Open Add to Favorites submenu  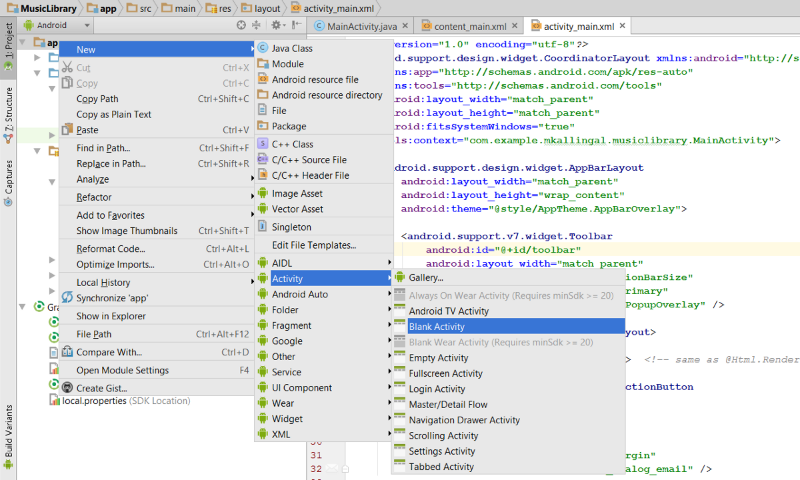[x=157, y=215]
